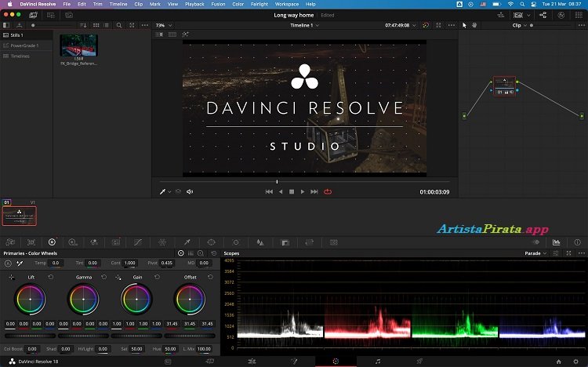Open the viewer zoom 73% dropdown
Viewport: 588px width, 367px height.
[x=162, y=25]
